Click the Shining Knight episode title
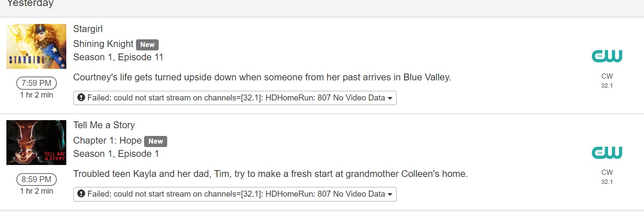 coord(103,44)
